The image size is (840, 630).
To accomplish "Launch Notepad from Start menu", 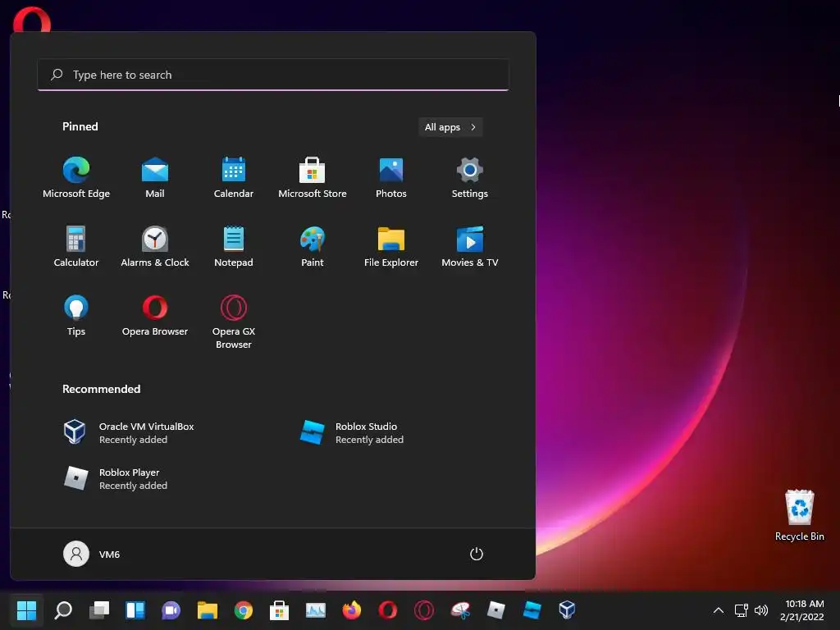I will coord(234,247).
